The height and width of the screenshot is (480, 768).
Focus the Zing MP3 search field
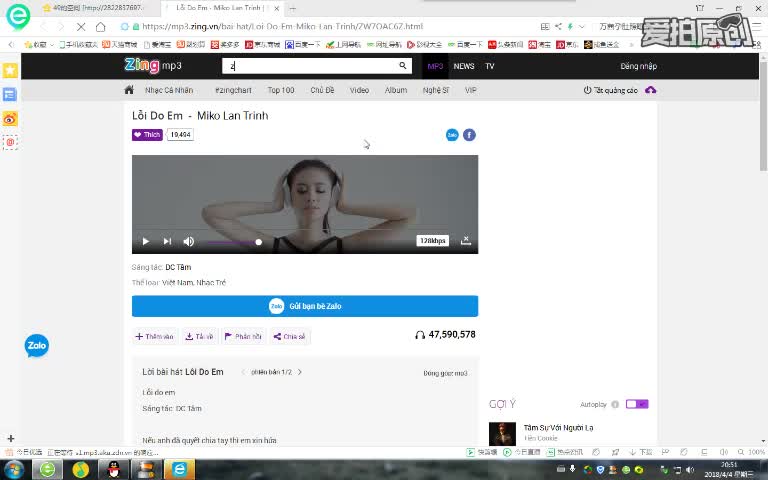tap(310, 66)
